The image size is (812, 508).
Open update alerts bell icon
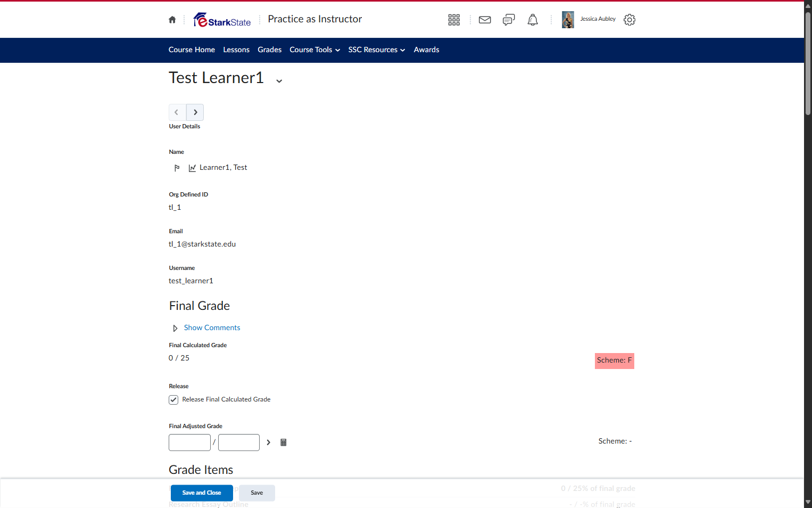[x=533, y=20]
